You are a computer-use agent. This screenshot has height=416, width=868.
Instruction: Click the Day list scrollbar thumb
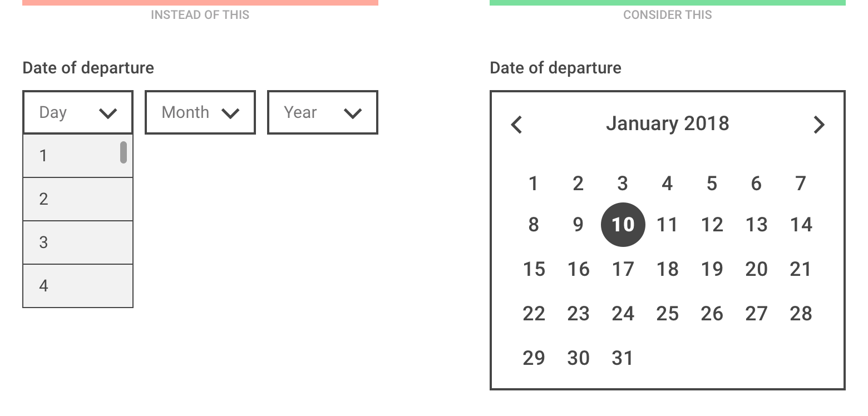124,152
